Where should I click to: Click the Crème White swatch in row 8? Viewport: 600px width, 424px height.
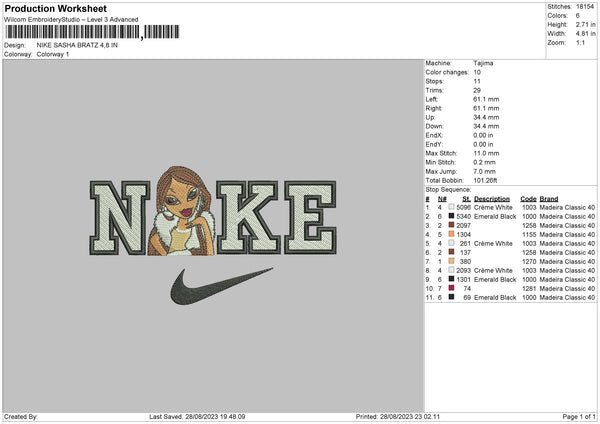point(452,270)
